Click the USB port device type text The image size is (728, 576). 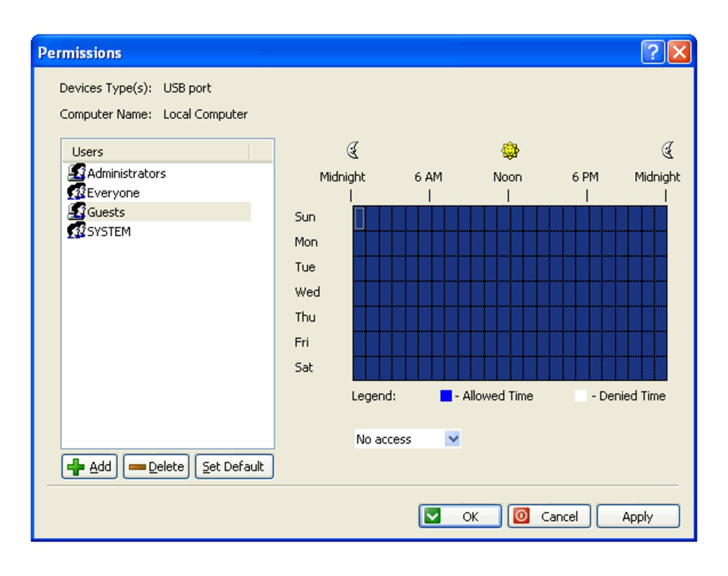(187, 88)
